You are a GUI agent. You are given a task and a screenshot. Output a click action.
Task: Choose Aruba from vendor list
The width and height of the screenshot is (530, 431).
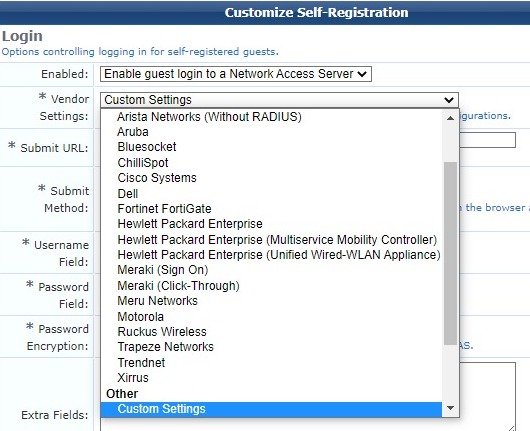271,132
